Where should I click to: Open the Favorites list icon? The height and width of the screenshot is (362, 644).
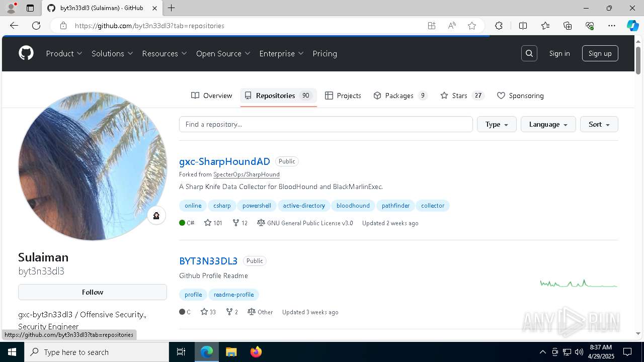(545, 26)
